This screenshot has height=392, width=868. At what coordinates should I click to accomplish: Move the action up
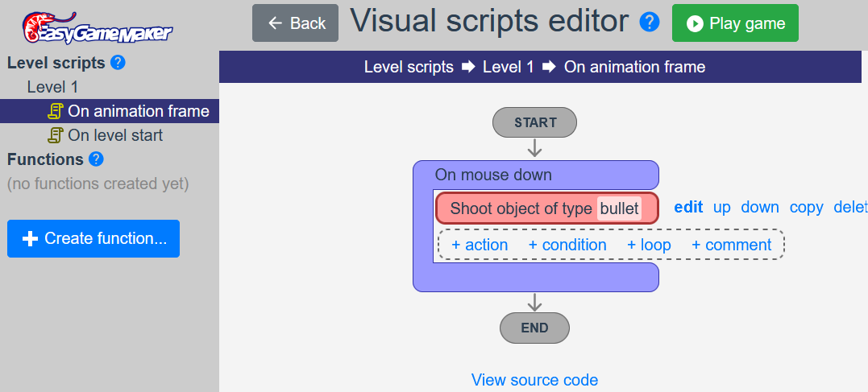(722, 208)
